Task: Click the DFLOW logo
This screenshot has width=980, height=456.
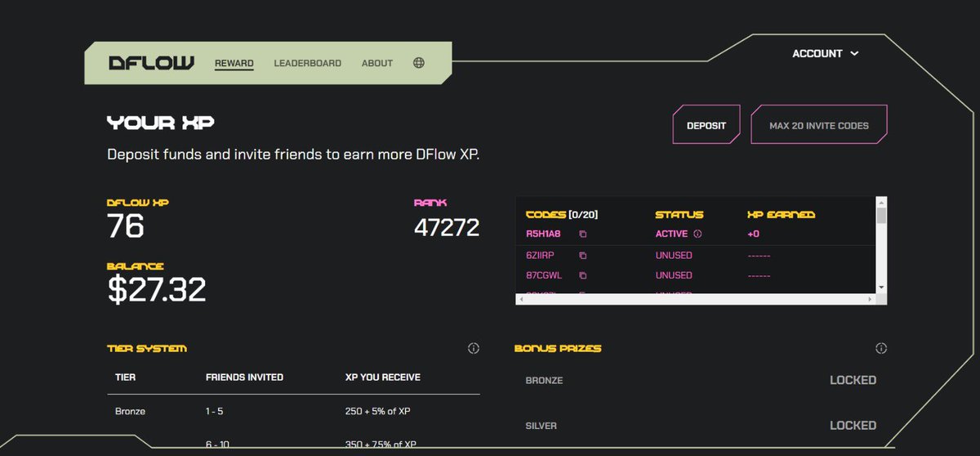Action: [x=151, y=63]
